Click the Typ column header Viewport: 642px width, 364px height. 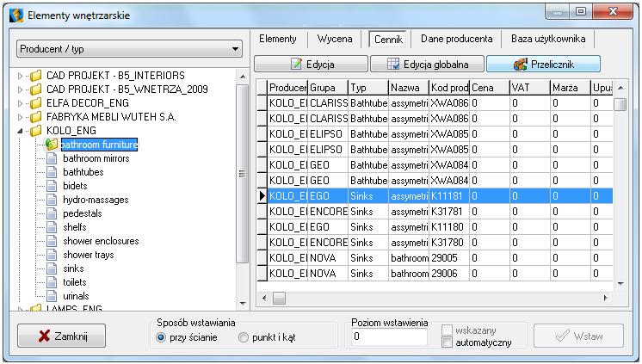coord(368,88)
